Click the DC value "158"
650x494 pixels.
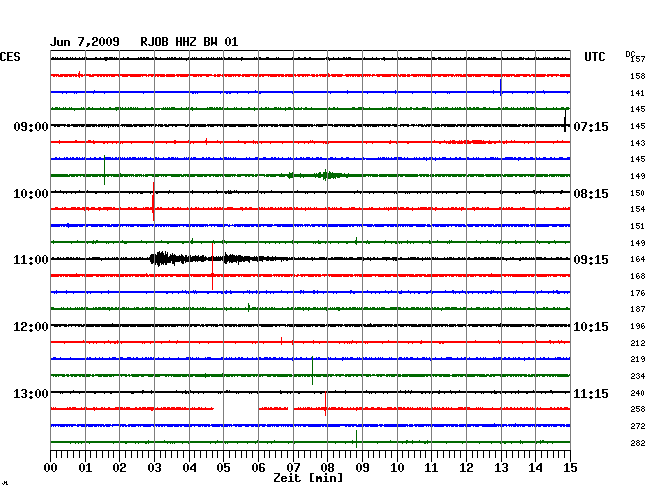(x=638, y=76)
